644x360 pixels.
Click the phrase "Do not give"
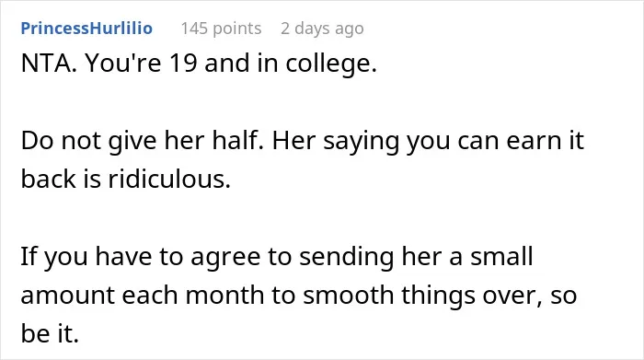click(88, 141)
